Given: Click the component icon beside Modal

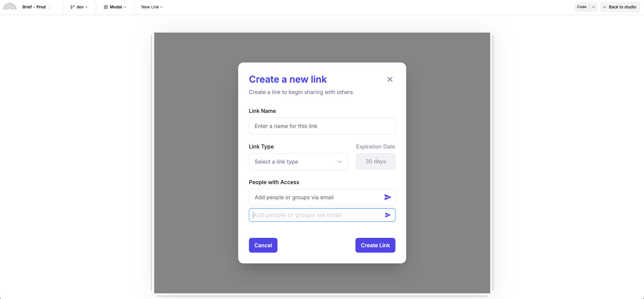Looking at the screenshot, I should 106,7.
